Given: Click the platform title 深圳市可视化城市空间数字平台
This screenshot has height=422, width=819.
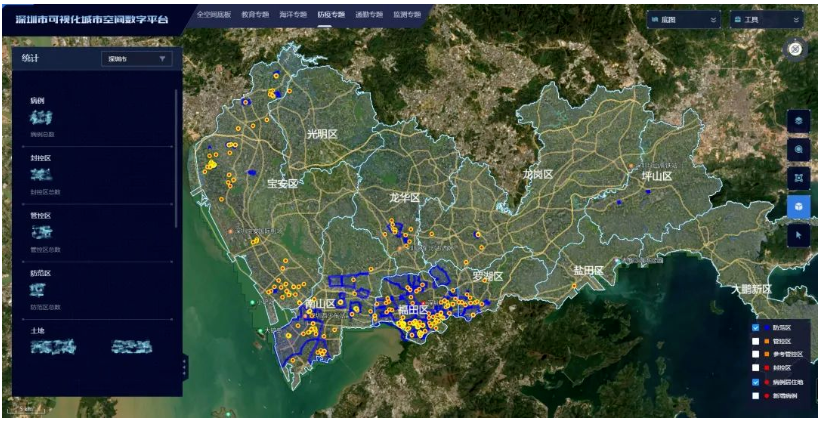Looking at the screenshot, I should coord(93,20).
